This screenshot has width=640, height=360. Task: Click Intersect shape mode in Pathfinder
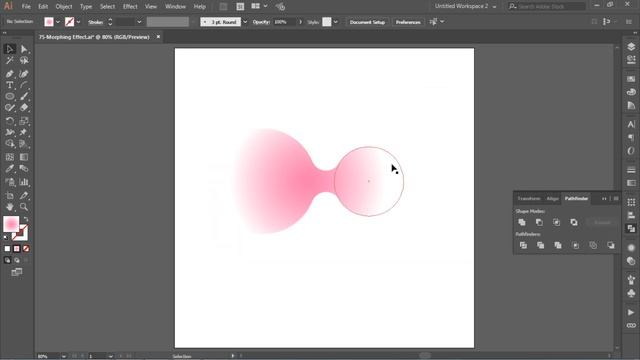[x=556, y=222]
